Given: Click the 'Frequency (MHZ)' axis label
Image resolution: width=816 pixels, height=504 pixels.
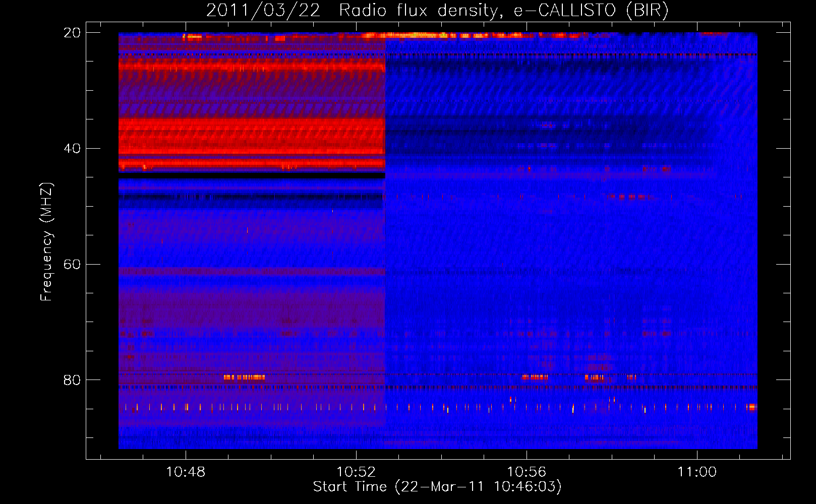Looking at the screenshot, I should point(46,242).
